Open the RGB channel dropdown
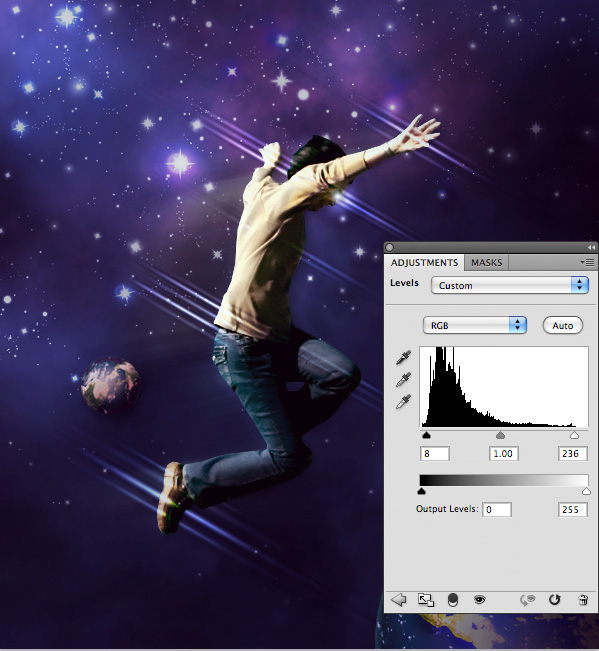This screenshot has width=599, height=651. [x=474, y=326]
